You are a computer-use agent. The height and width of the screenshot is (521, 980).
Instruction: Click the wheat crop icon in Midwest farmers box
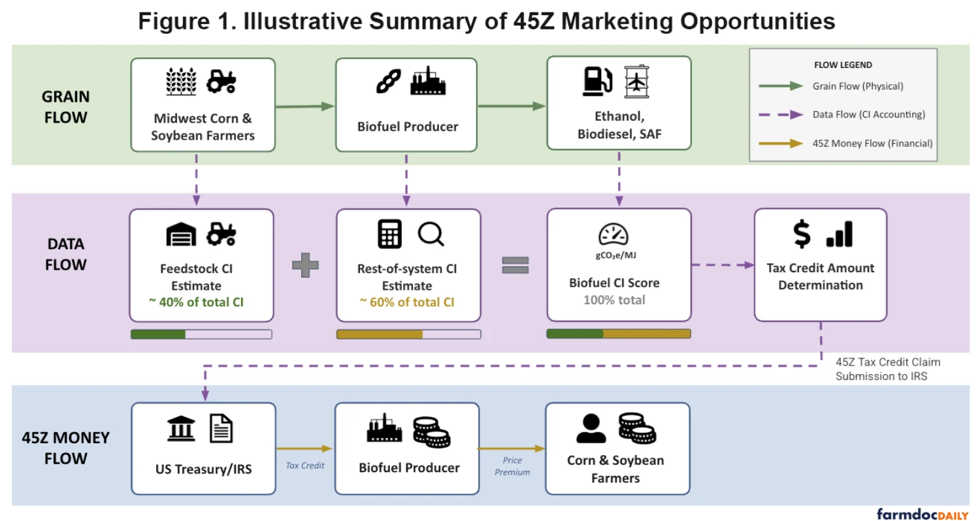181,82
